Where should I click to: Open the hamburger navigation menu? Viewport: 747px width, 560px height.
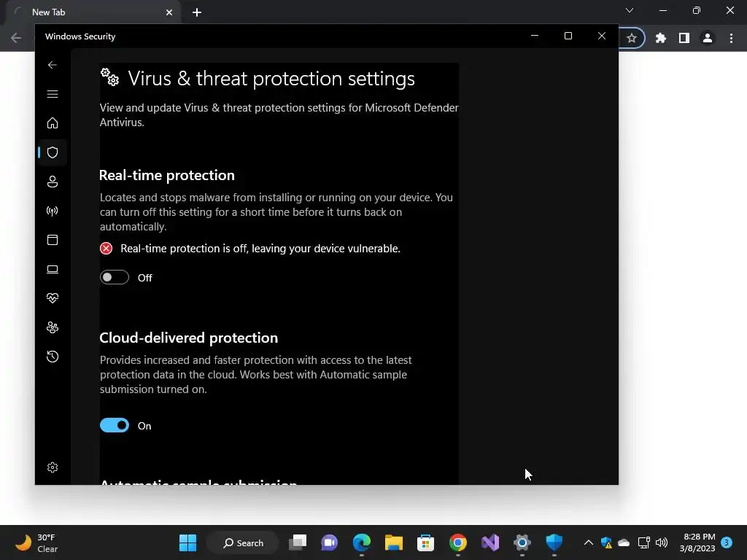53,94
